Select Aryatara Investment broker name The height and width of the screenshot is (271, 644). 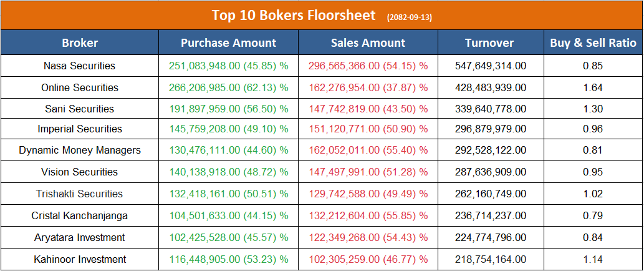80,237
